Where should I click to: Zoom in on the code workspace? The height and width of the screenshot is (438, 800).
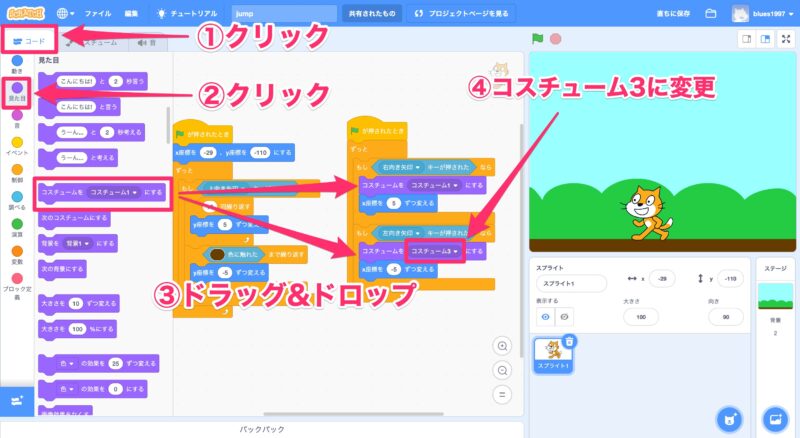[x=502, y=346]
